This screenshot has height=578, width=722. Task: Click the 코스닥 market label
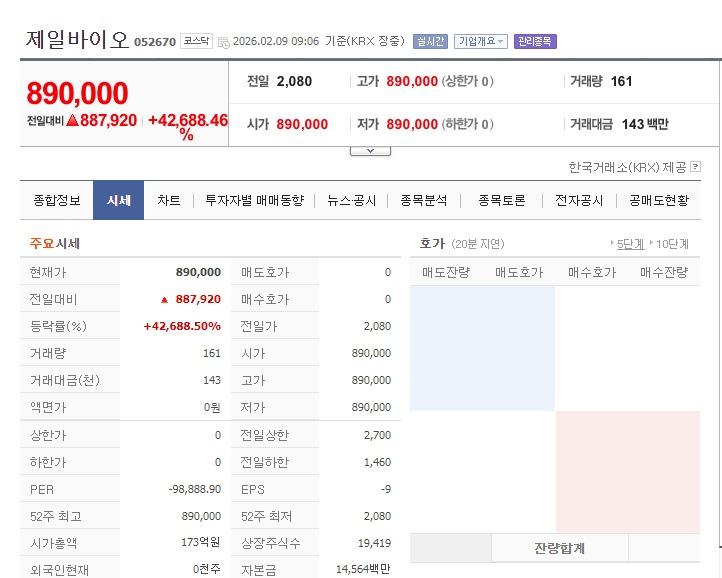click(x=196, y=41)
